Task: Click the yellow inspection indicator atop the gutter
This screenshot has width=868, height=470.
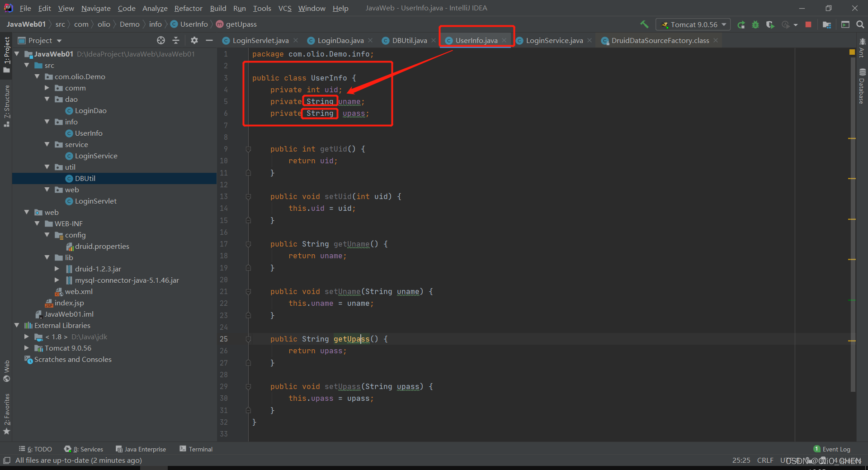Action: point(852,52)
